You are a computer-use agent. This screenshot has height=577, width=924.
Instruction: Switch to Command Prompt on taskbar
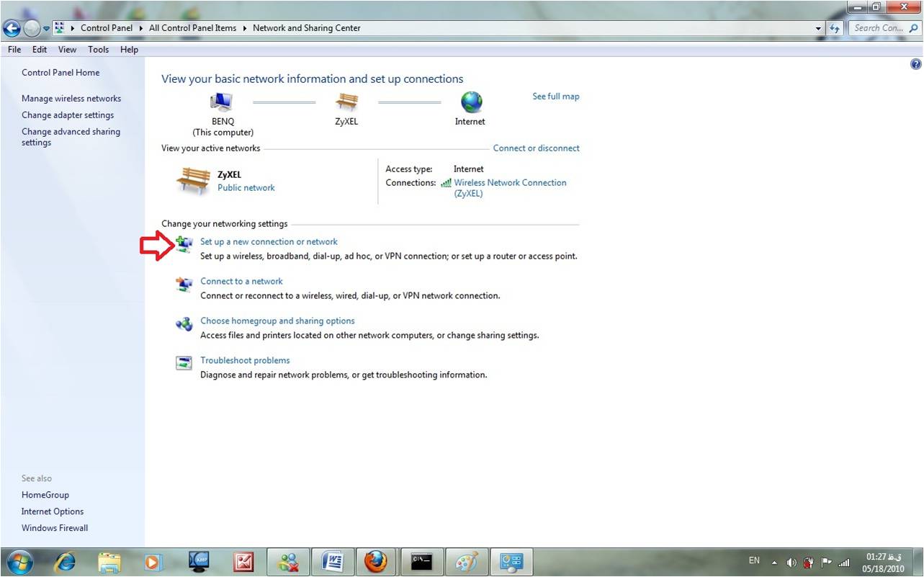point(422,561)
